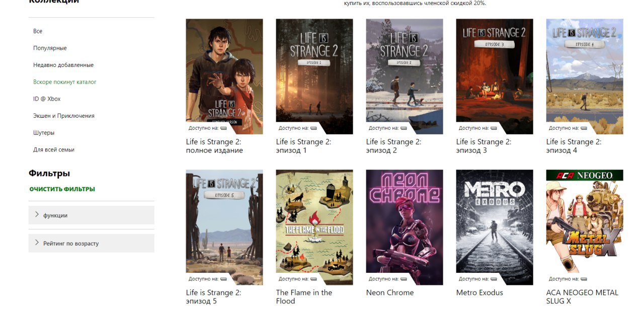This screenshot has height=309, width=644.
Task: Open Life is Strange 2: полное издание title
Action: point(214,146)
